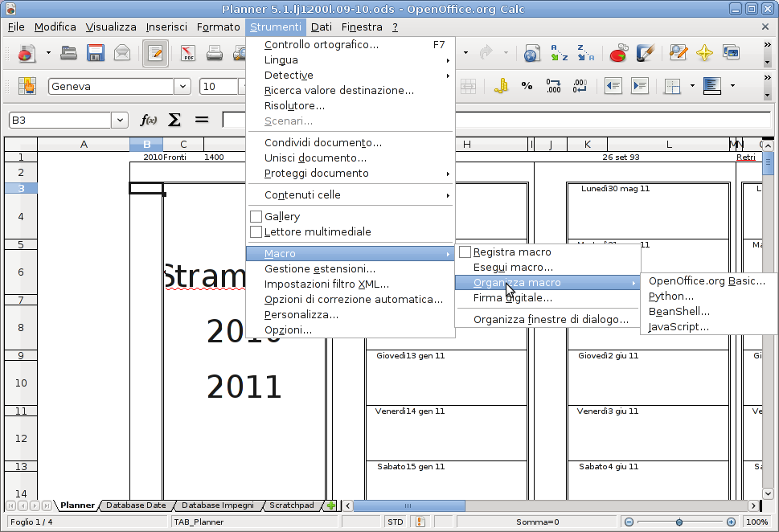Open Controllo ortografico... spell check
The width and height of the screenshot is (779, 532).
click(351, 45)
